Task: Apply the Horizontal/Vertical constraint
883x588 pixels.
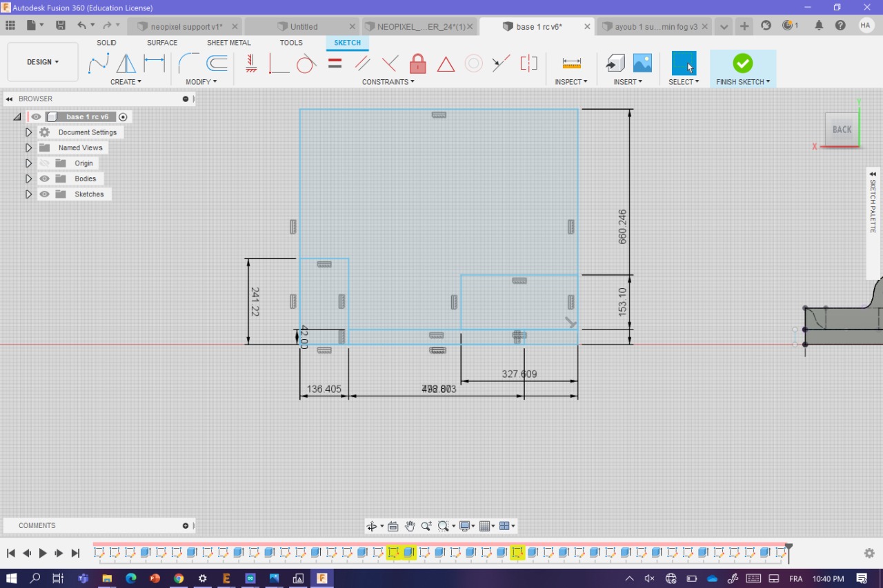Action: tap(251, 64)
